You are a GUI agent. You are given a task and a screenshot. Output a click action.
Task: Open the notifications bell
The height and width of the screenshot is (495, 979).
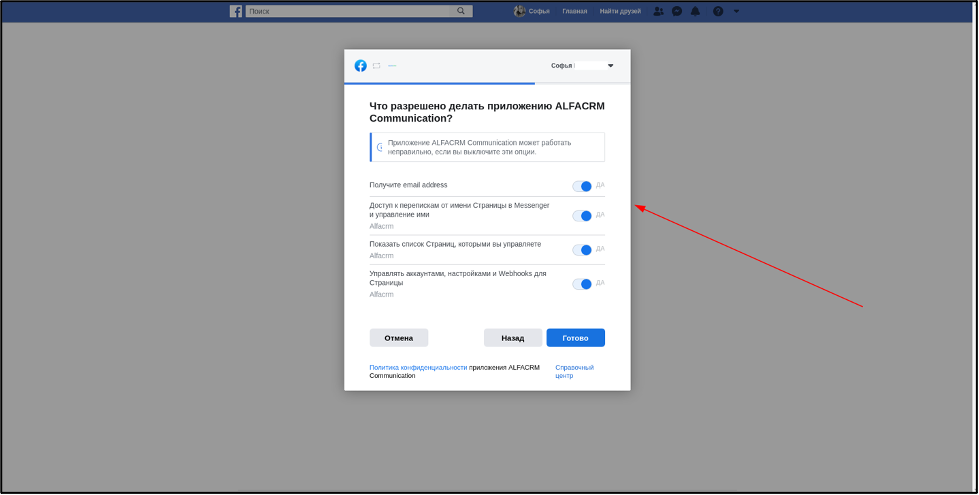695,11
